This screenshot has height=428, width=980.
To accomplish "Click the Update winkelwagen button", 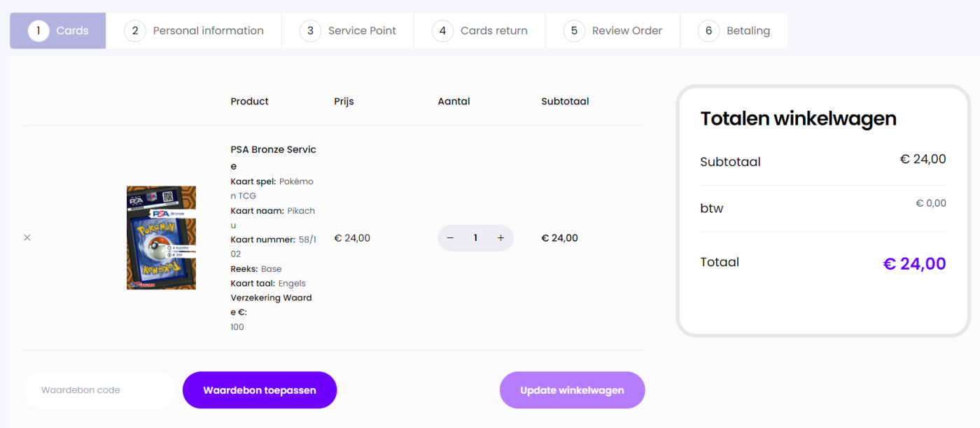I will [x=572, y=390].
